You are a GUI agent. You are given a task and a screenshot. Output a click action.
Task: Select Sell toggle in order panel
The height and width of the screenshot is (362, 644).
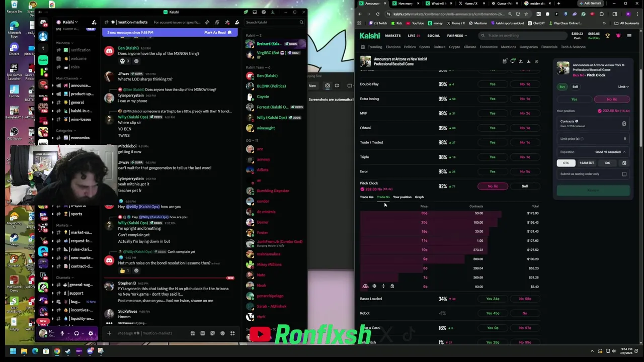pyautogui.click(x=575, y=86)
